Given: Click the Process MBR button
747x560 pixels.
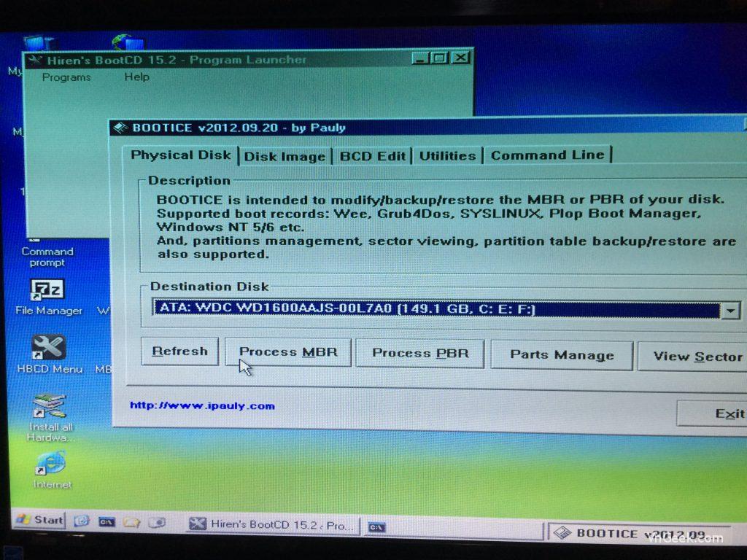Looking at the screenshot, I should point(287,352).
